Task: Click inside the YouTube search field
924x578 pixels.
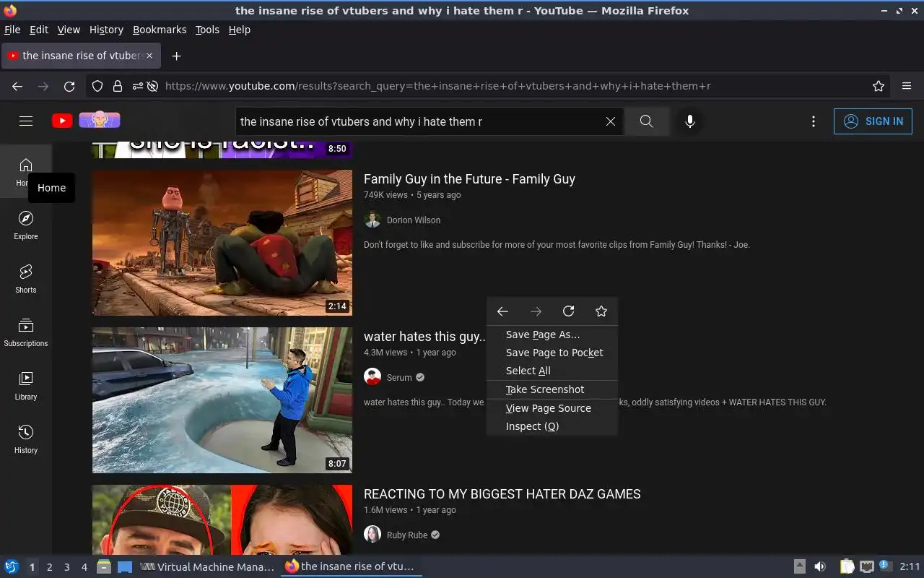Action: [x=419, y=121]
